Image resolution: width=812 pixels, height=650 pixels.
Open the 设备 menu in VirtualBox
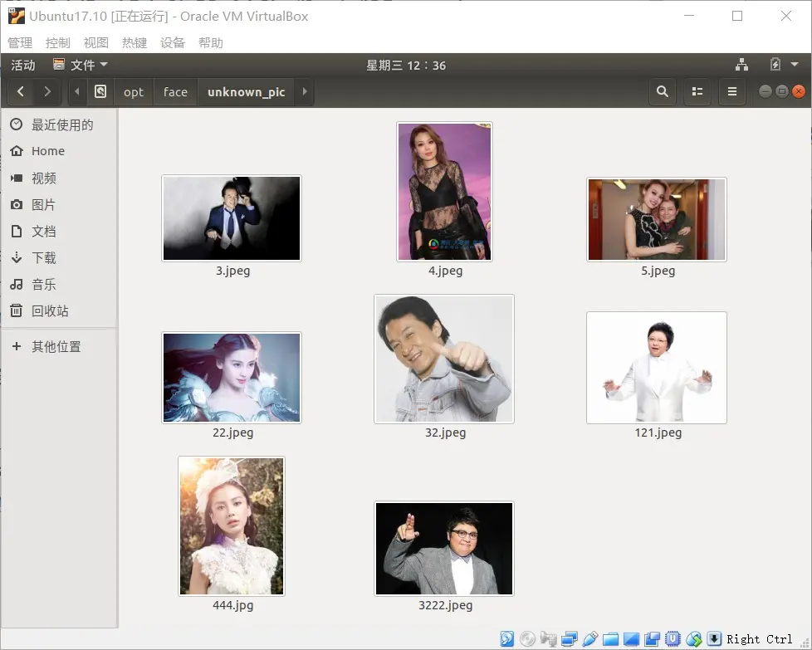click(173, 42)
